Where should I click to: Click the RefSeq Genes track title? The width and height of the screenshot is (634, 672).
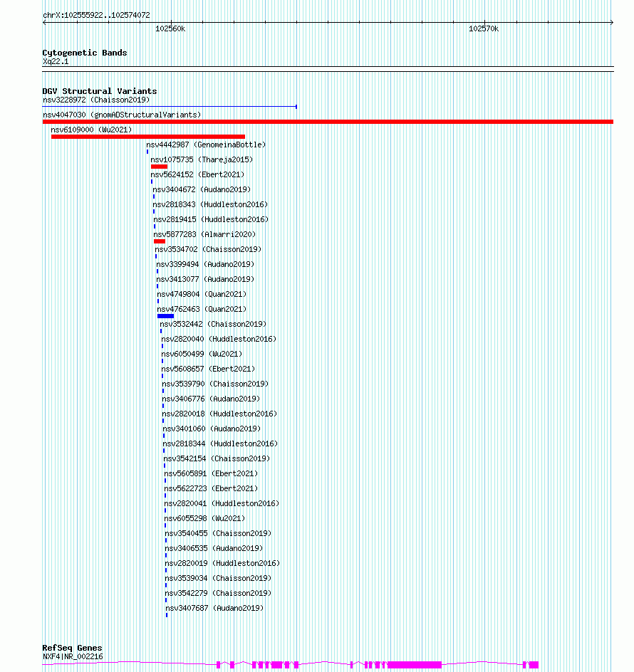click(x=72, y=648)
